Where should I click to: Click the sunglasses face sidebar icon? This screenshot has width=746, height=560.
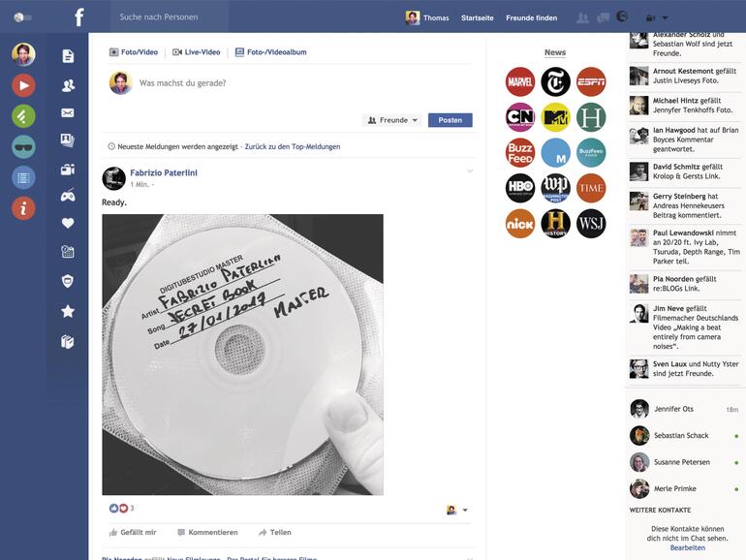click(x=23, y=146)
